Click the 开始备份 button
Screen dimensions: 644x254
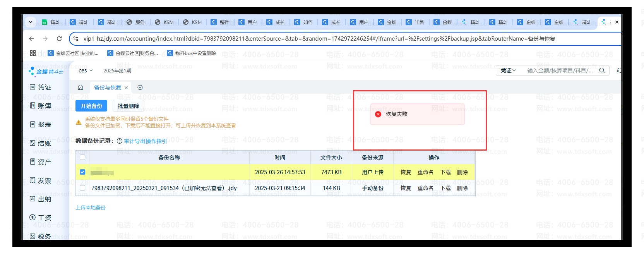click(91, 106)
